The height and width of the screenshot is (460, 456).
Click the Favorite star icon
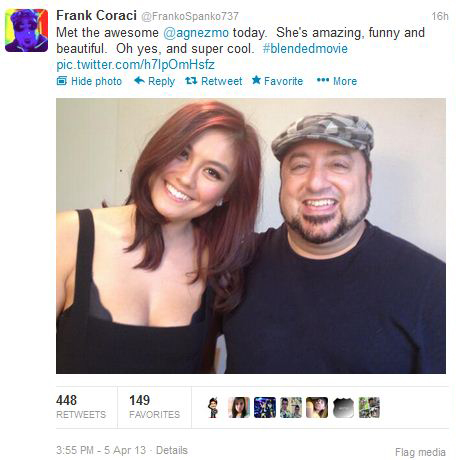256,80
